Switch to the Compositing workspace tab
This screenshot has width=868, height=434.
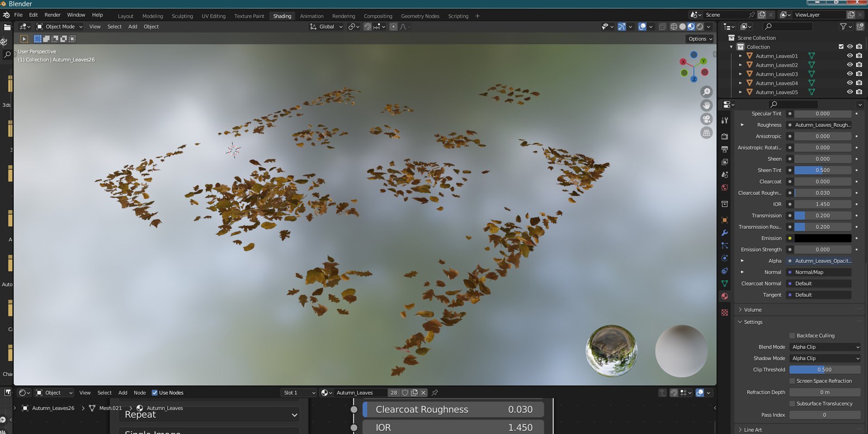pos(378,16)
